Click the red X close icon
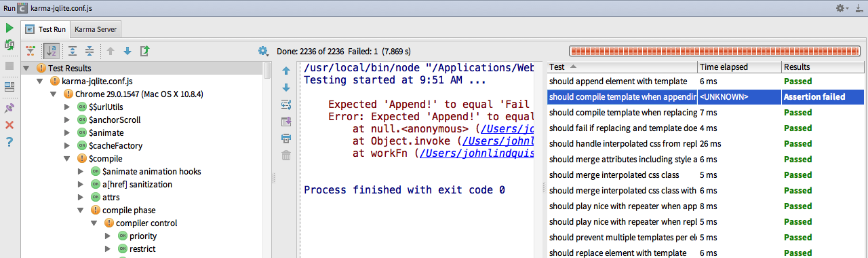The width and height of the screenshot is (868, 258). pos(9,125)
